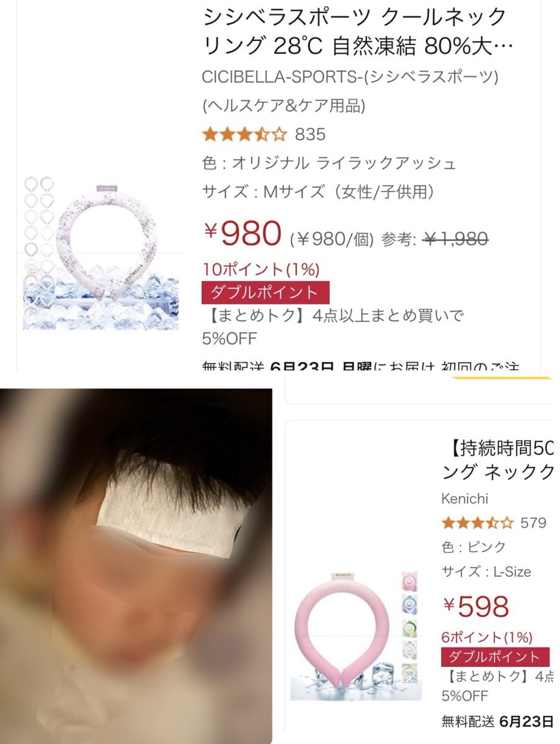This screenshot has width=560, height=744.
Task: Select the white variant thumbnail beside Kenichi ring
Action: tap(411, 651)
